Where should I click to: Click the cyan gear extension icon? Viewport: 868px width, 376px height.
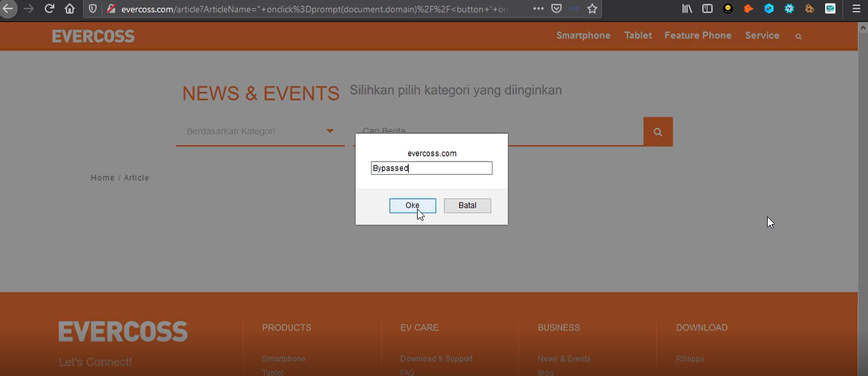click(789, 8)
